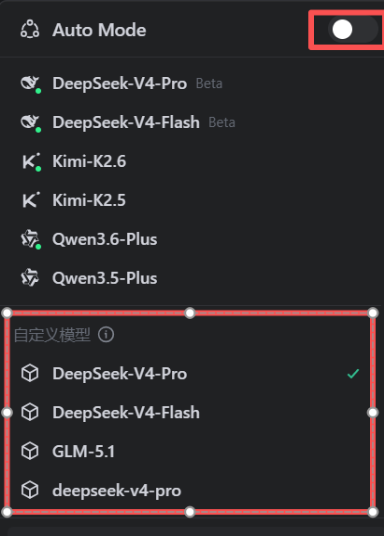The image size is (384, 536).
Task: Click the DeepSeek whale icon beside V4-Pro Beta
Action: click(30, 83)
